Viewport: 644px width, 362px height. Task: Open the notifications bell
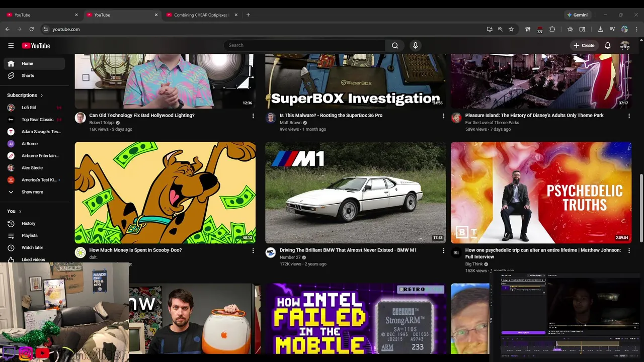tap(608, 45)
